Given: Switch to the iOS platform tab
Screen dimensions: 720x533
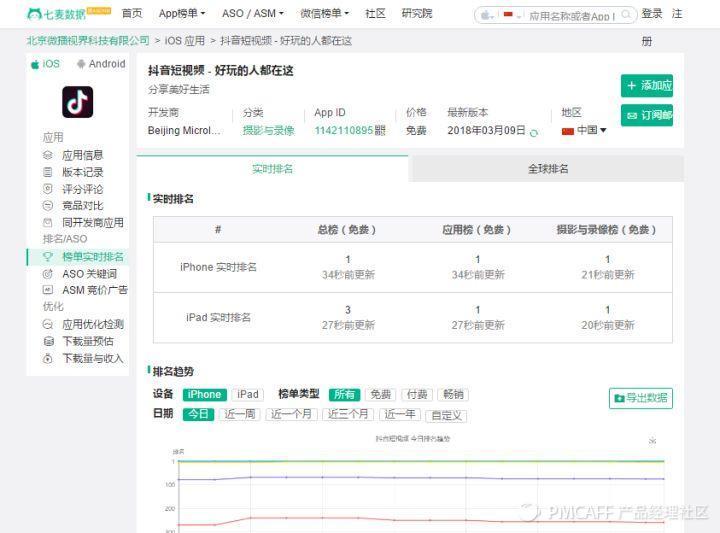Looking at the screenshot, I should pos(45,64).
